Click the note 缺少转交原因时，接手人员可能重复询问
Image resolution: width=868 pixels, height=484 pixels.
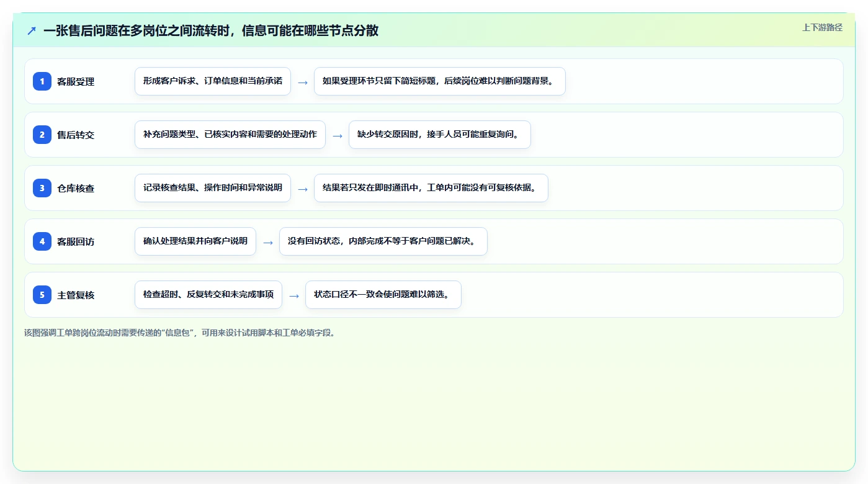[x=440, y=135]
